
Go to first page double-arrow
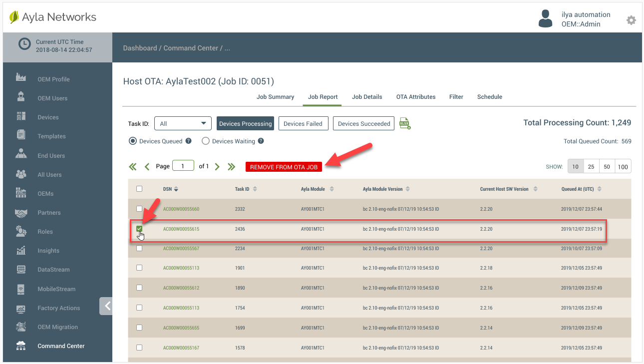point(133,167)
